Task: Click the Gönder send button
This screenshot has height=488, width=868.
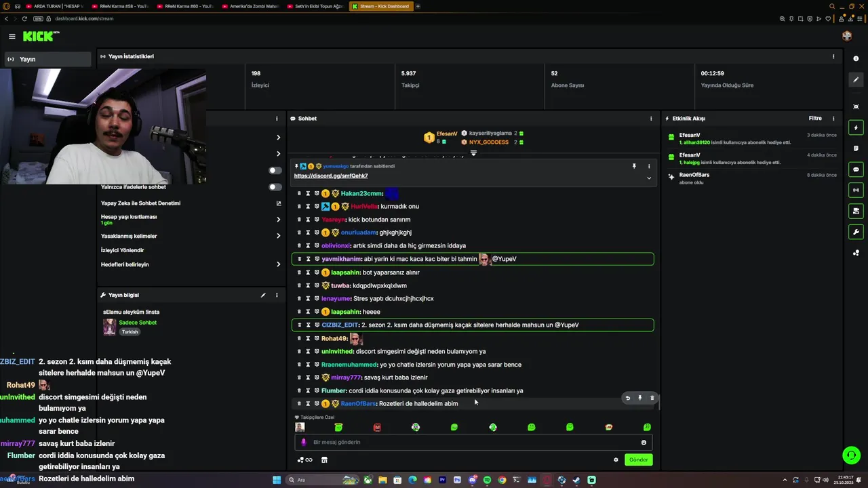Action: click(638, 460)
